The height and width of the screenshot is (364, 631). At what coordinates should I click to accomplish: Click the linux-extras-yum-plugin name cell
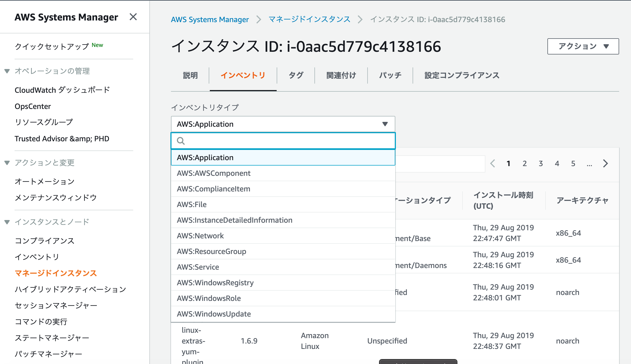point(194,346)
